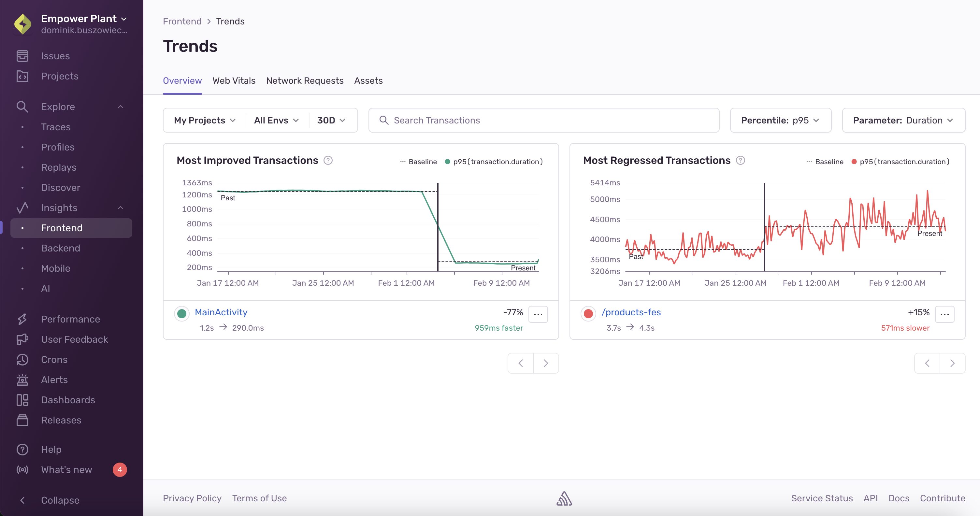
Task: Toggle p95 series in Improved chart legend
Action: [494, 162]
